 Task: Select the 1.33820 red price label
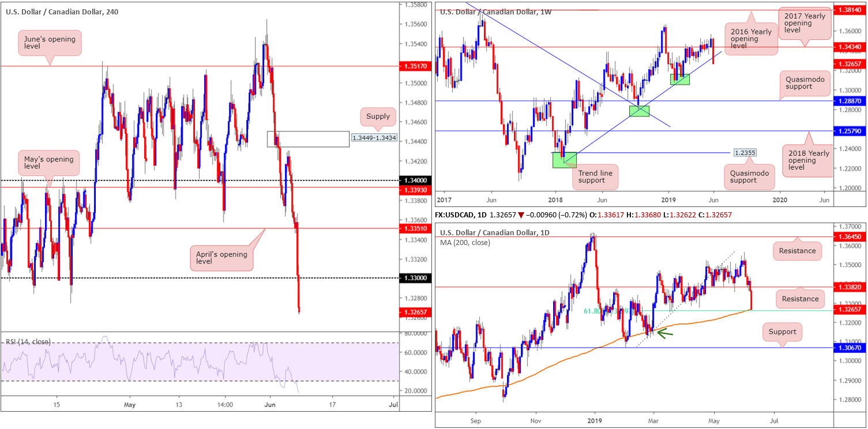click(x=850, y=287)
